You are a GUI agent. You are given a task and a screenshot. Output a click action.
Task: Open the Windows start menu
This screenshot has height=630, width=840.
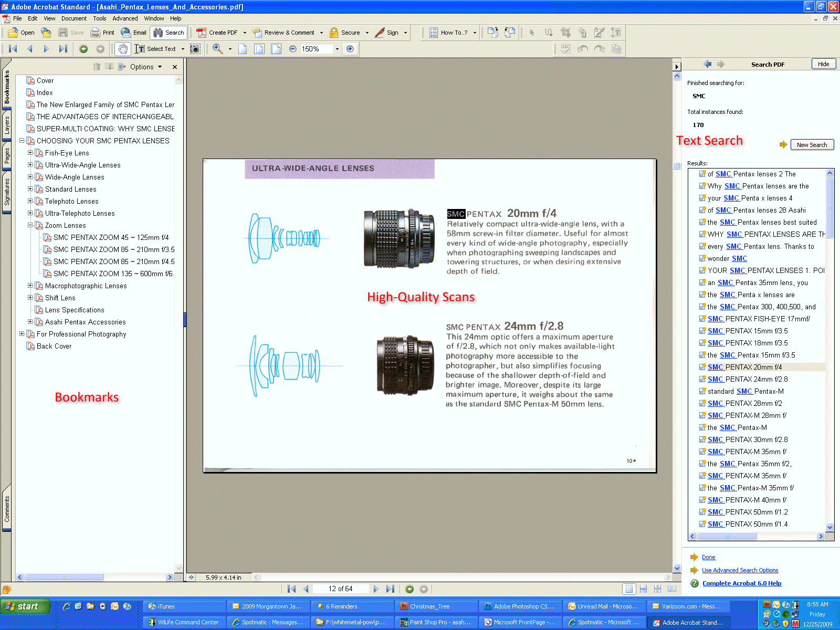pos(25,606)
